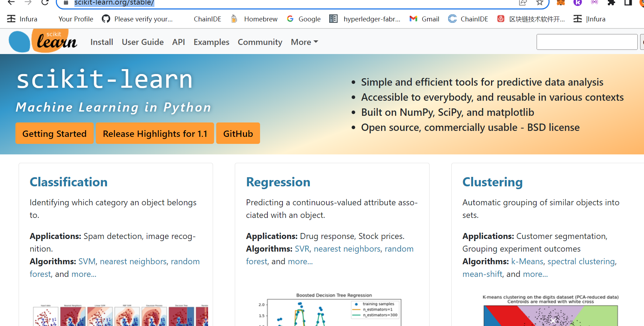The height and width of the screenshot is (326, 644).
Task: Open Release Highlights for 1.1
Action: [x=155, y=133]
